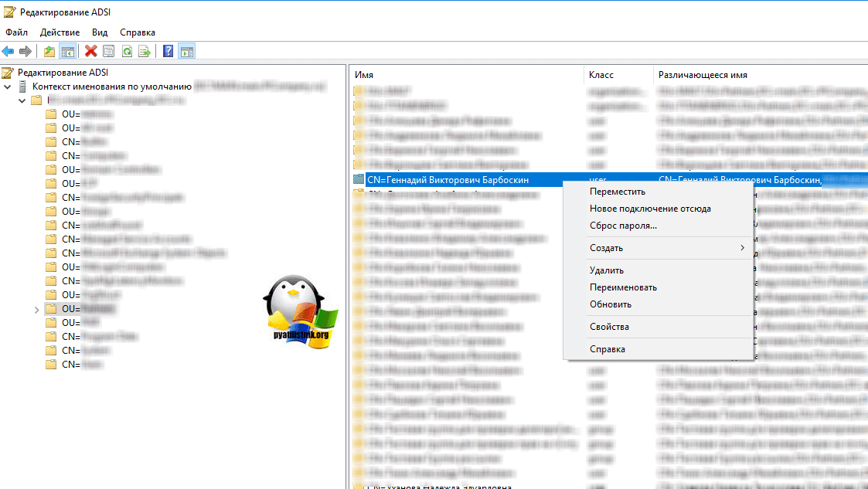Toggle the action pane visibility button
Viewport: 868px width, 489px height.
coord(186,52)
